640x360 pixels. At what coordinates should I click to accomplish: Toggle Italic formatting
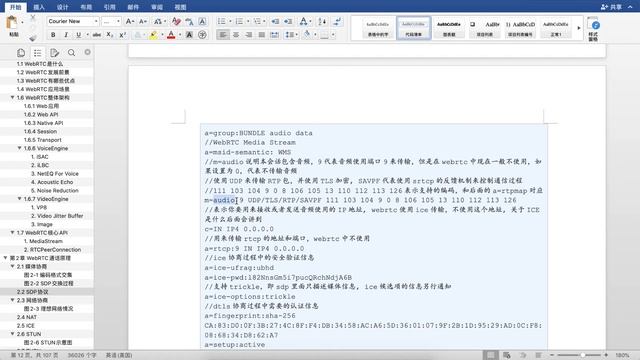point(66,35)
